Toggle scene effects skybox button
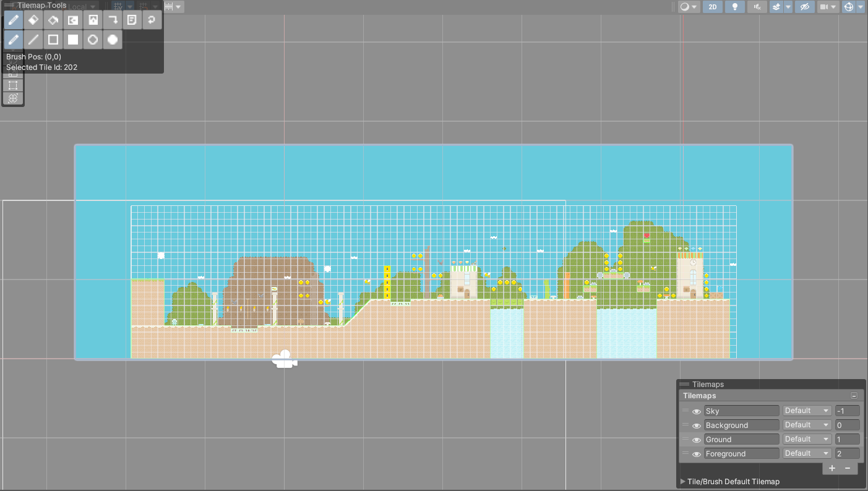Viewport: 868px width, 491px height. coord(776,7)
